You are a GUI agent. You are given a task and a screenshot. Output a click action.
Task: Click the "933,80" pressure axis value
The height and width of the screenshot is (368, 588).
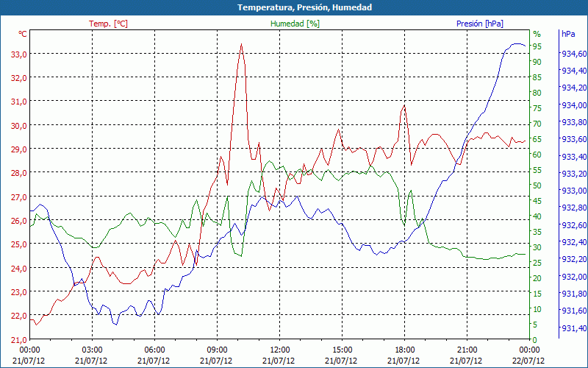click(574, 122)
